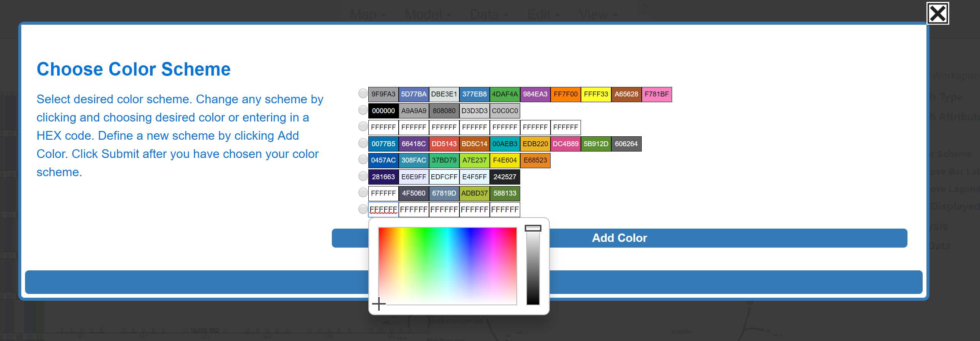Edit the FFFF33 color swatch

596,95
